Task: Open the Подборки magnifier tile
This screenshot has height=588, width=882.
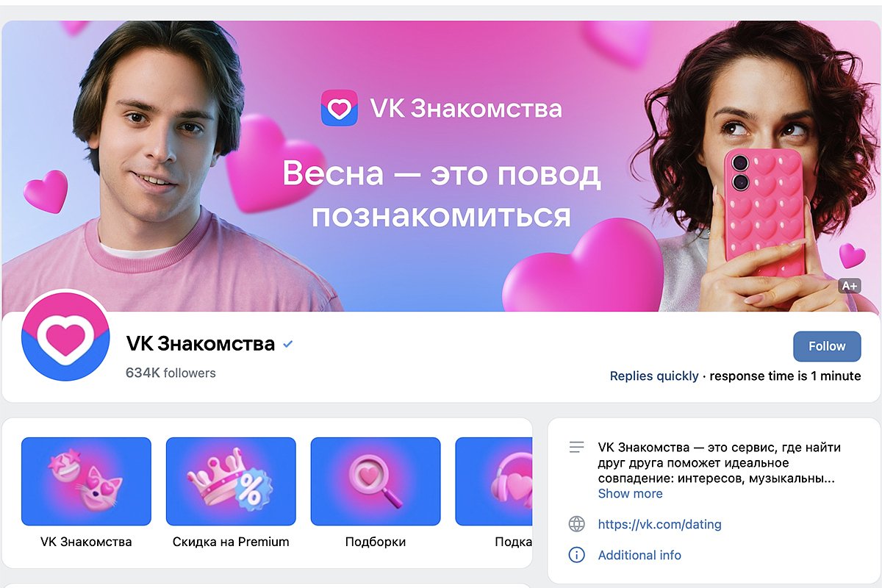Action: point(376,481)
